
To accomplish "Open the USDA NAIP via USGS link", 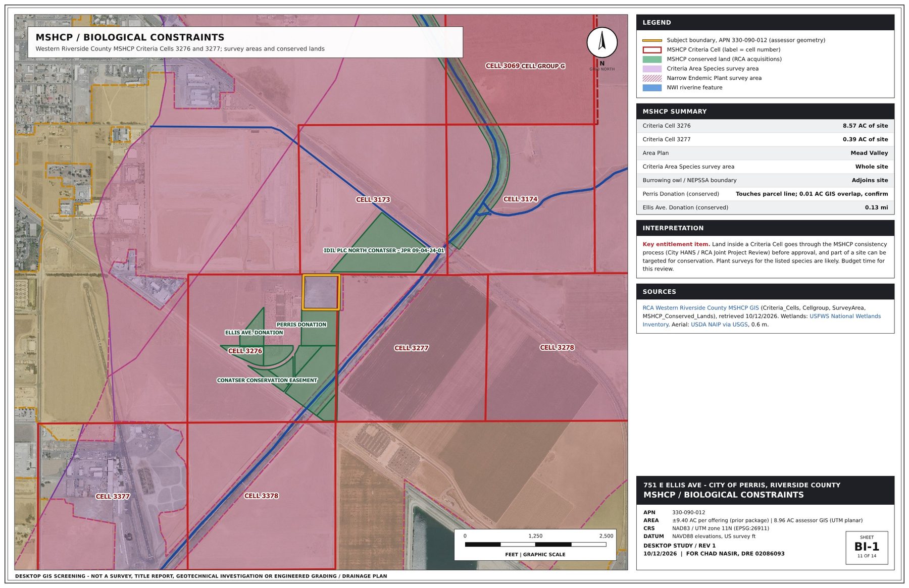I will (x=719, y=325).
